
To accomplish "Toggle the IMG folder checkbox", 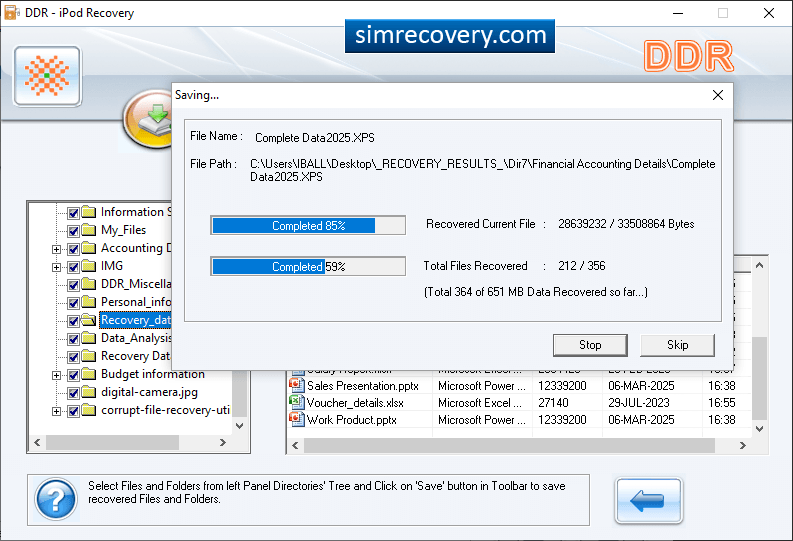I will (x=73, y=267).
